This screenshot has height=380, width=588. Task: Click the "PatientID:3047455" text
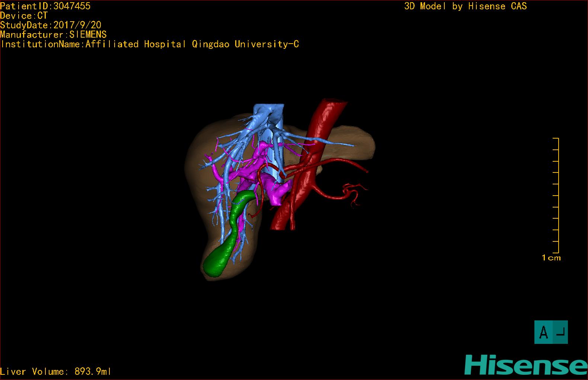45,6
